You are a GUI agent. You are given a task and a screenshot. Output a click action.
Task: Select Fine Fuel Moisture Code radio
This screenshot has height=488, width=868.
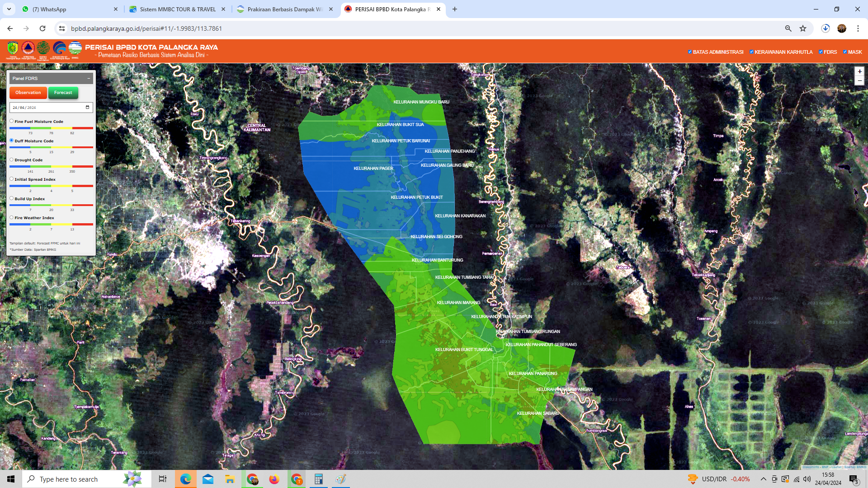pyautogui.click(x=12, y=121)
